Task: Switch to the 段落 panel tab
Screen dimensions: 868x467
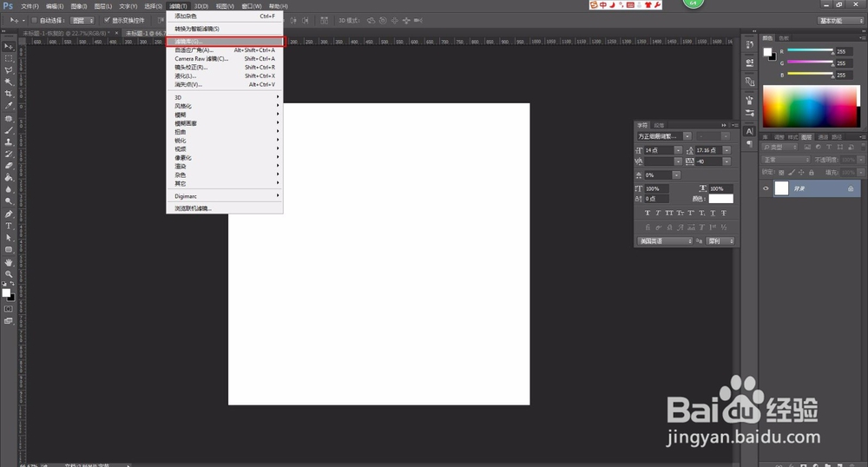Action: point(659,125)
